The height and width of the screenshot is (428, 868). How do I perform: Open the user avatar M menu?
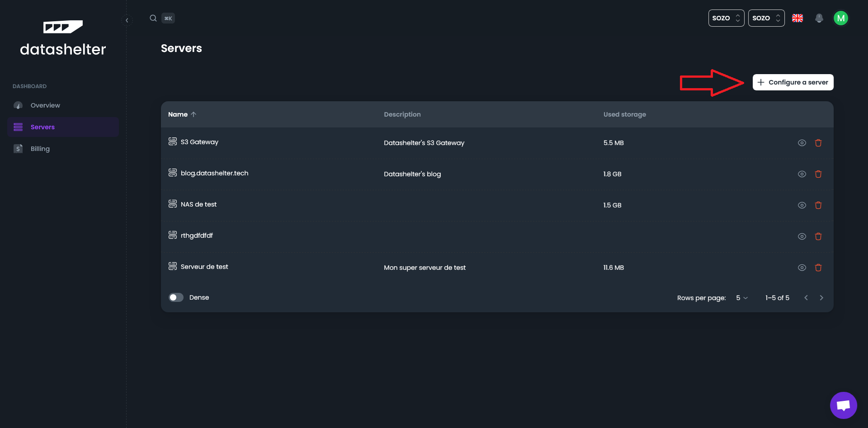coord(840,18)
